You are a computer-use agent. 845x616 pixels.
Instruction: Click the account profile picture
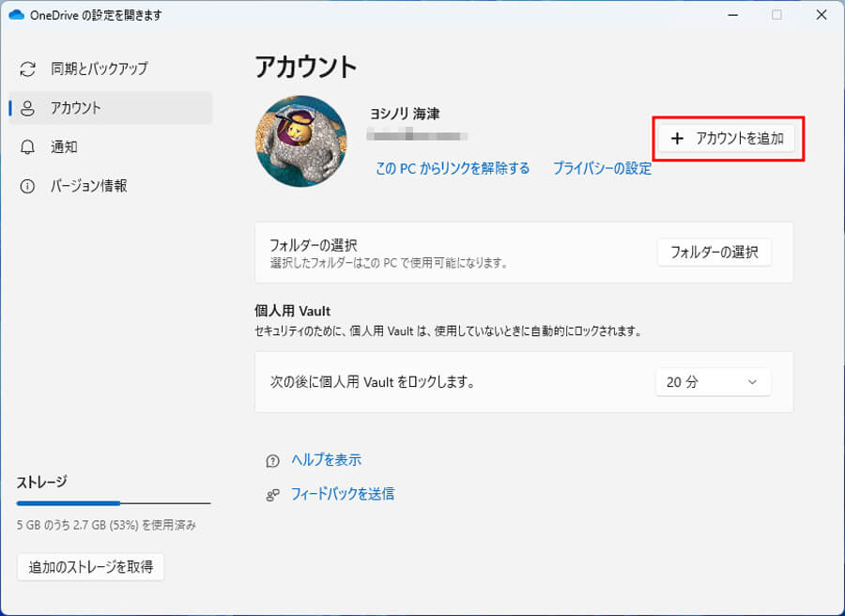click(x=301, y=141)
